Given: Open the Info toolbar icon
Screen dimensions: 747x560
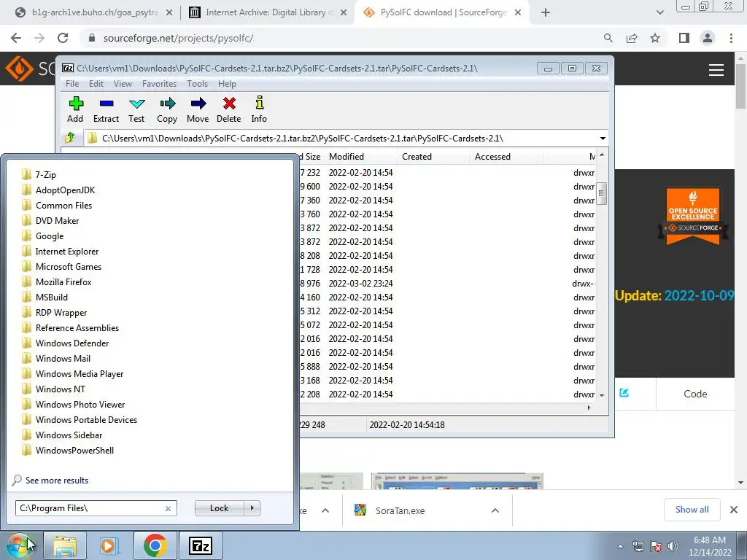Looking at the screenshot, I should pyautogui.click(x=259, y=109).
